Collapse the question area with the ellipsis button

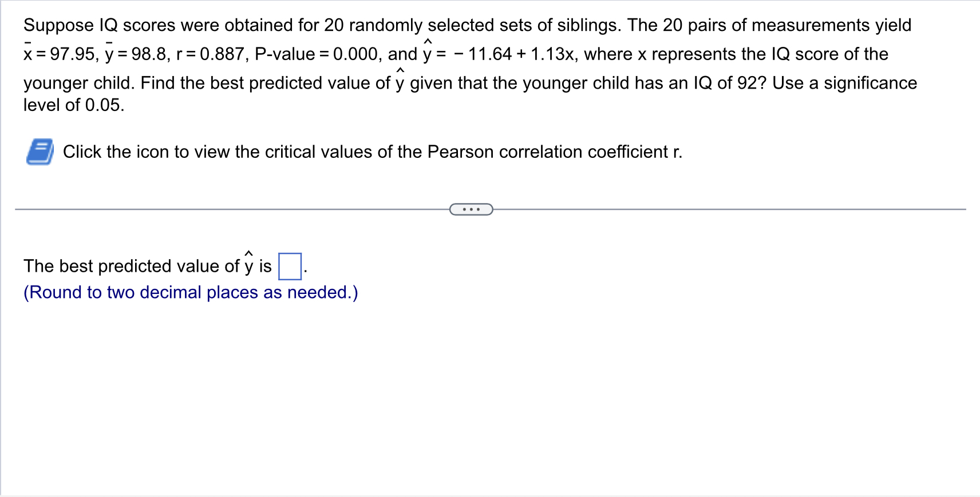(x=471, y=209)
